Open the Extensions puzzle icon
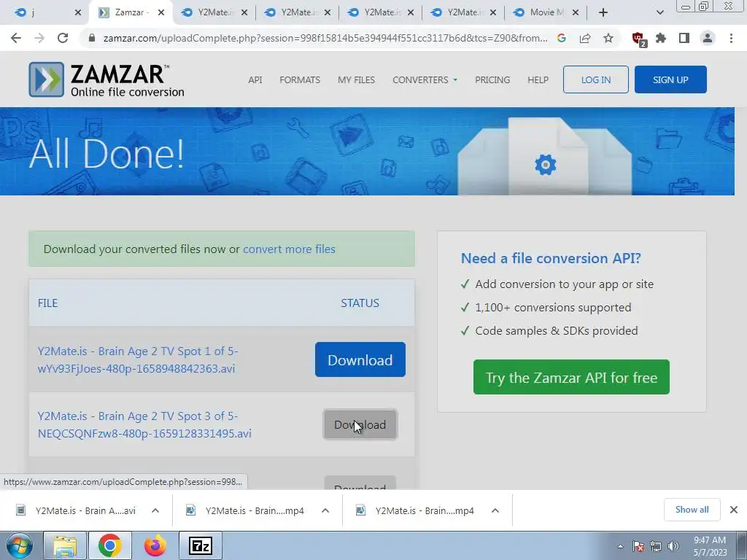 point(661,38)
